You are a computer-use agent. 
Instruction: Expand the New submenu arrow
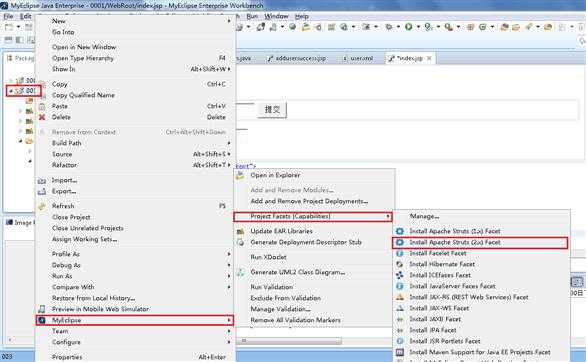point(229,21)
